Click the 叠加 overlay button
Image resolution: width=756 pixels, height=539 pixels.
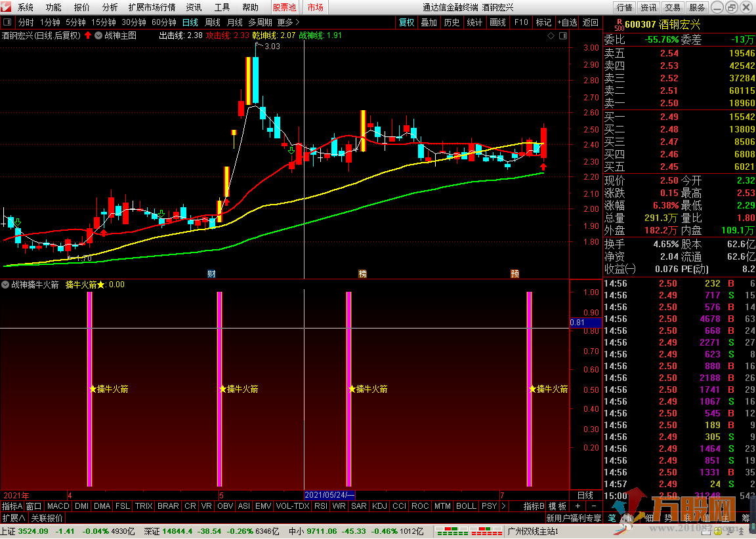(429, 23)
